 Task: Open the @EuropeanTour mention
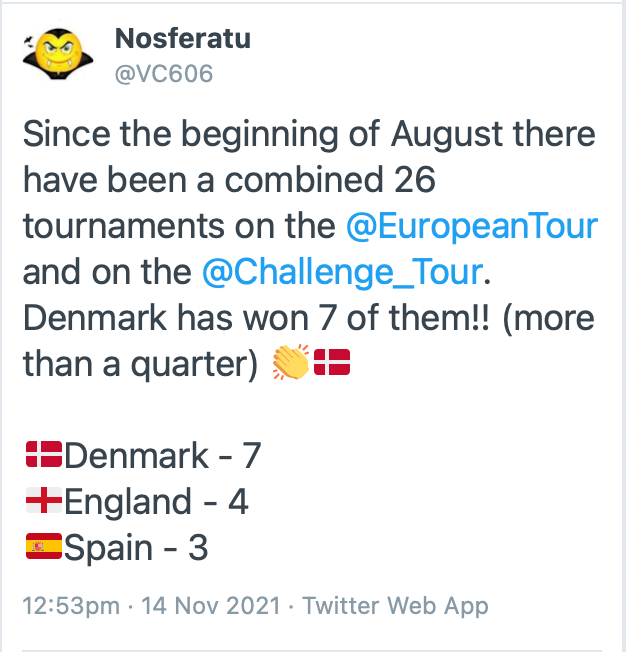(x=472, y=226)
